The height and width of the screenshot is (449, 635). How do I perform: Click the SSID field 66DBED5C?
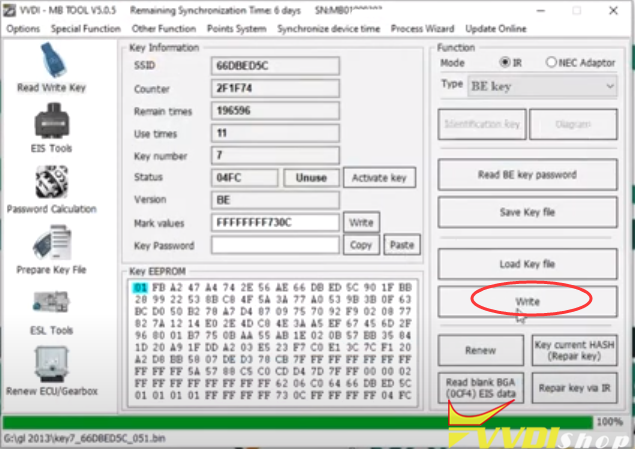275,66
